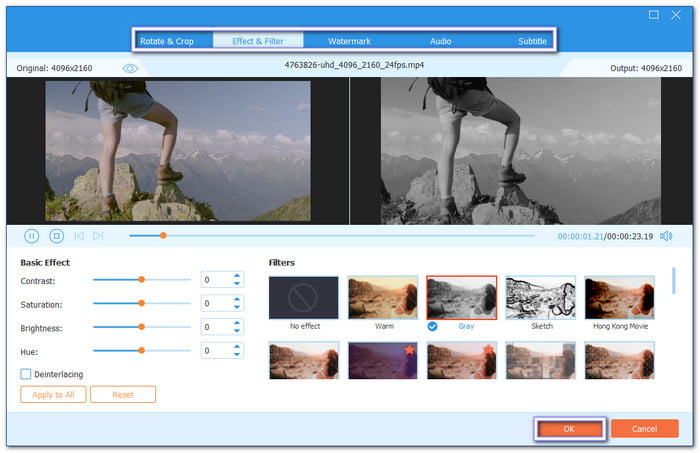Adjust the Brightness slider

tap(142, 327)
